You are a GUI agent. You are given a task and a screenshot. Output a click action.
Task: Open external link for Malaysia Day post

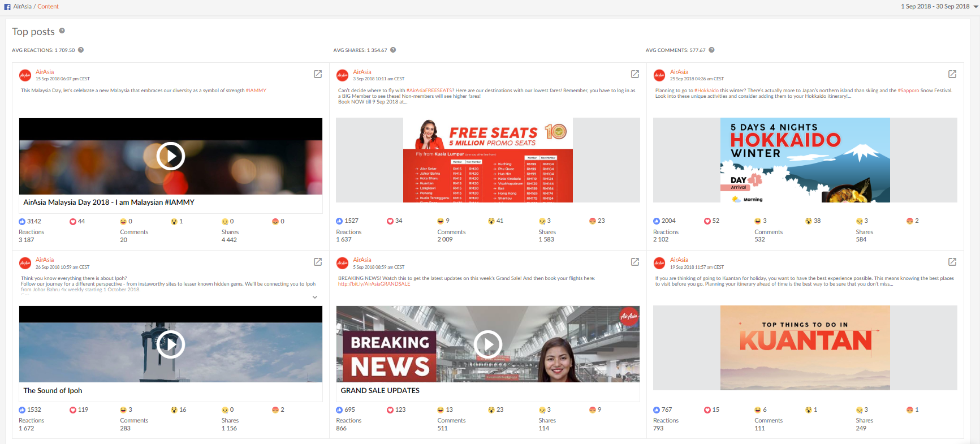(x=318, y=74)
